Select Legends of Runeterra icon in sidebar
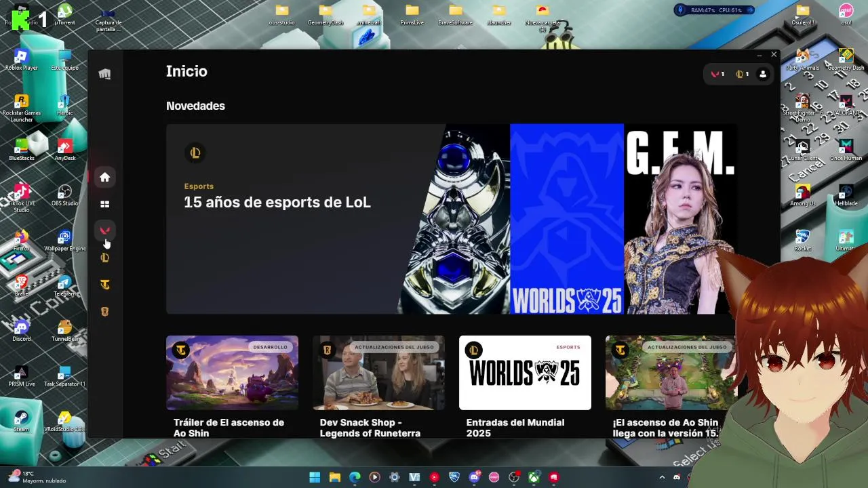Image resolution: width=868 pixels, height=488 pixels. [104, 312]
